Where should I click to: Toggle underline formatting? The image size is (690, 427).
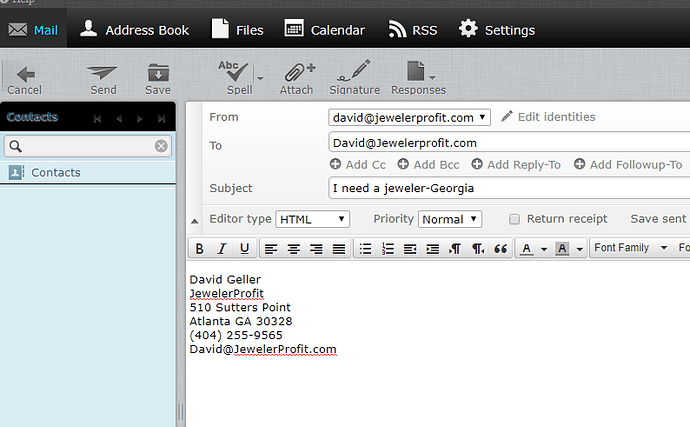[x=245, y=249]
